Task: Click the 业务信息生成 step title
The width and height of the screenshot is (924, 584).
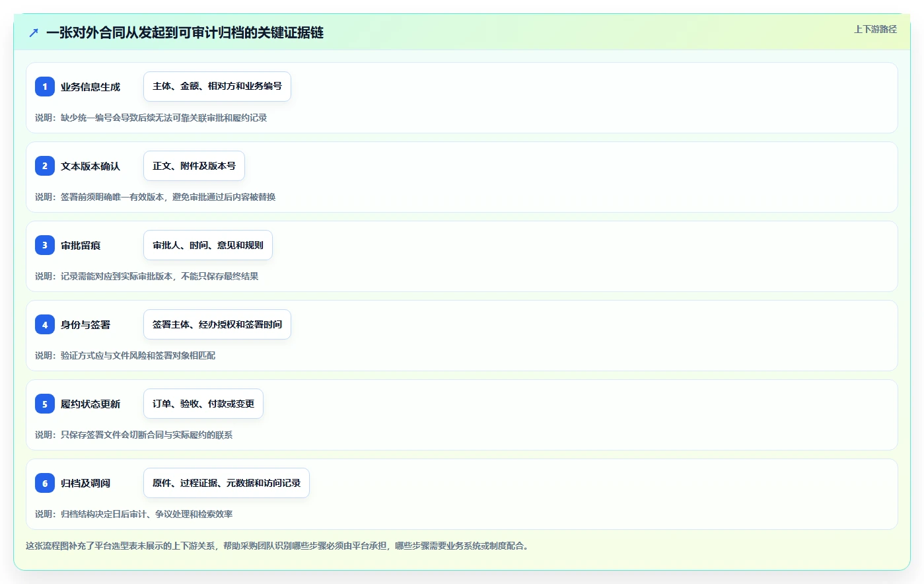Action: point(90,87)
